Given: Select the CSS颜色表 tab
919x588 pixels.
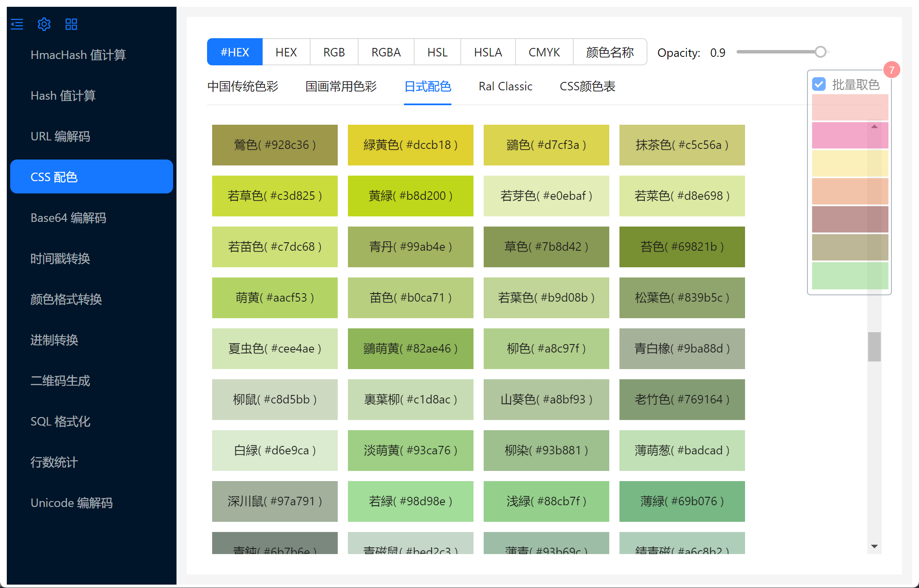Looking at the screenshot, I should pos(587,87).
